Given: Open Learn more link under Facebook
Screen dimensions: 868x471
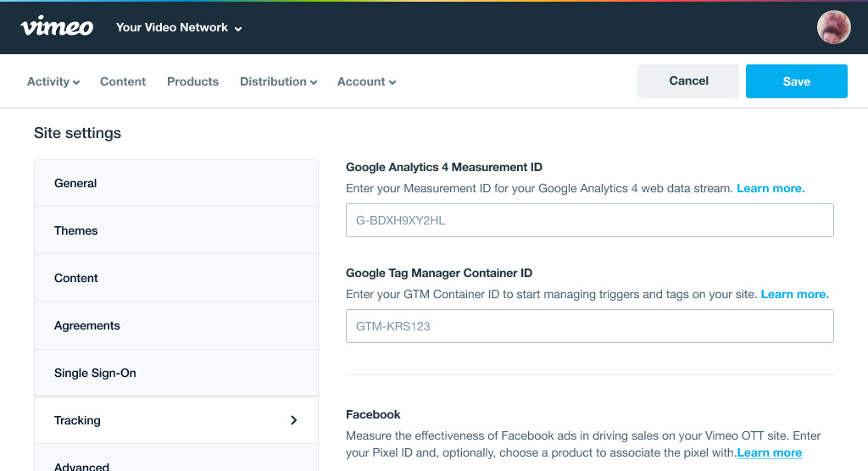Looking at the screenshot, I should tap(770, 452).
